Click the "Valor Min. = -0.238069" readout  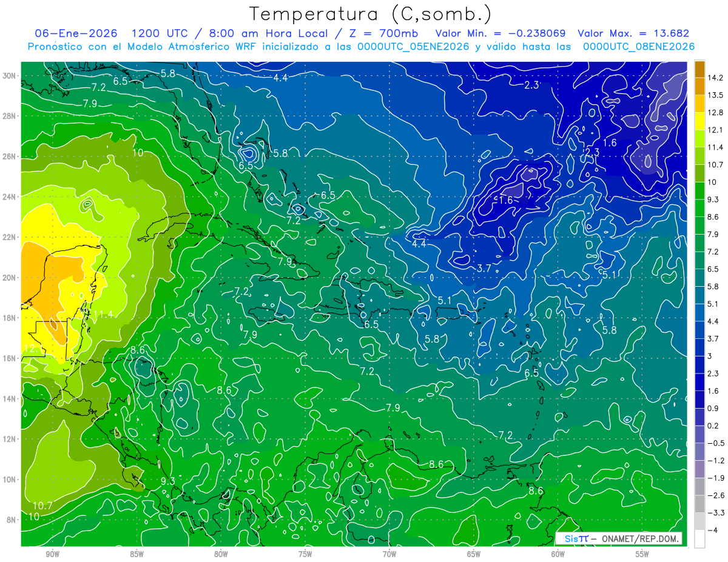501,33
